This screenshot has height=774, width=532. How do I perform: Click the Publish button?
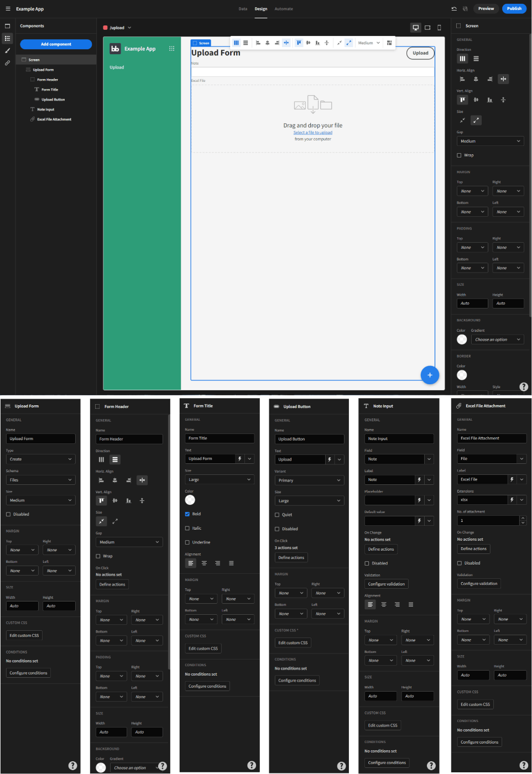click(x=514, y=8)
